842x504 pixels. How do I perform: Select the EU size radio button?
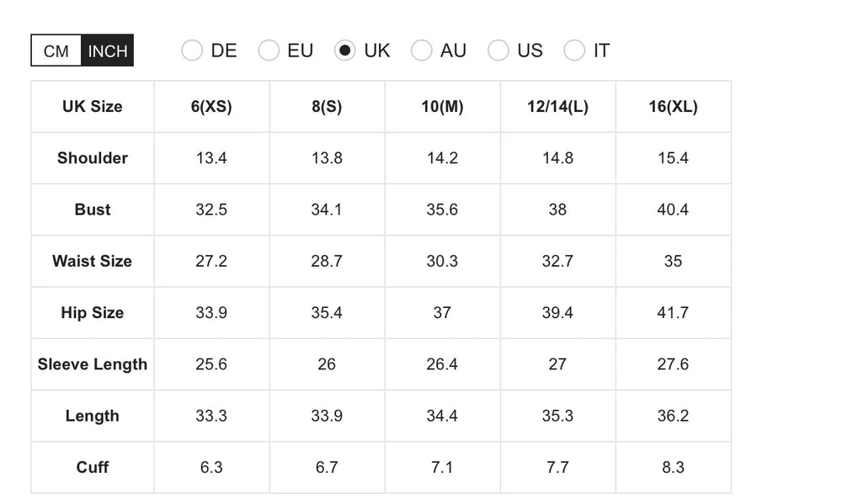(x=269, y=50)
